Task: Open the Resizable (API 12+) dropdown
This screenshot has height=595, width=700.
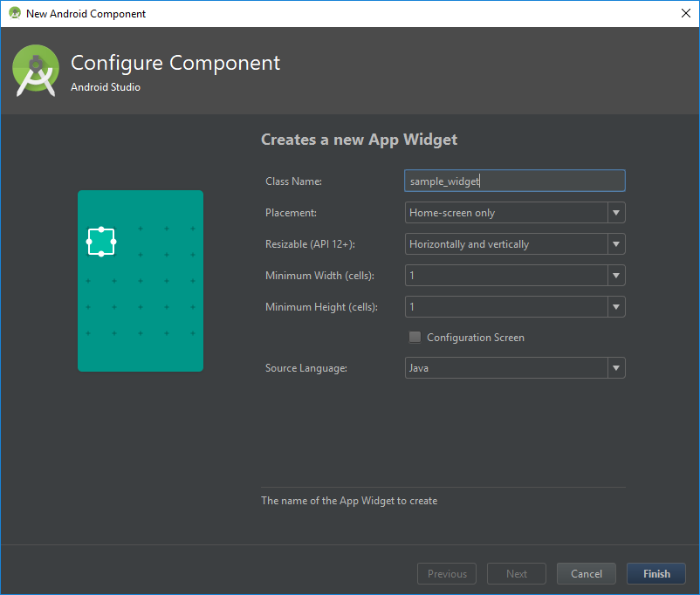Action: coord(515,243)
